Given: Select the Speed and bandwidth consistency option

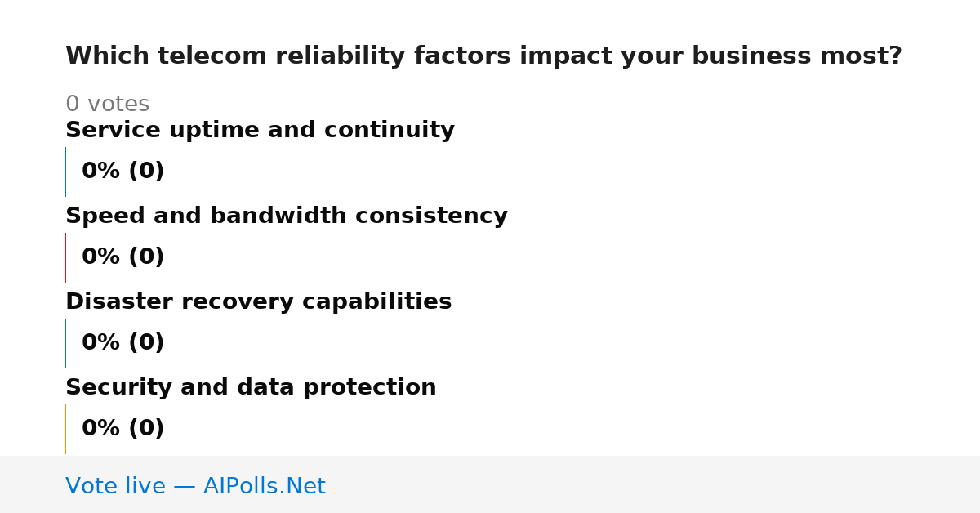Looking at the screenshot, I should click(287, 216).
